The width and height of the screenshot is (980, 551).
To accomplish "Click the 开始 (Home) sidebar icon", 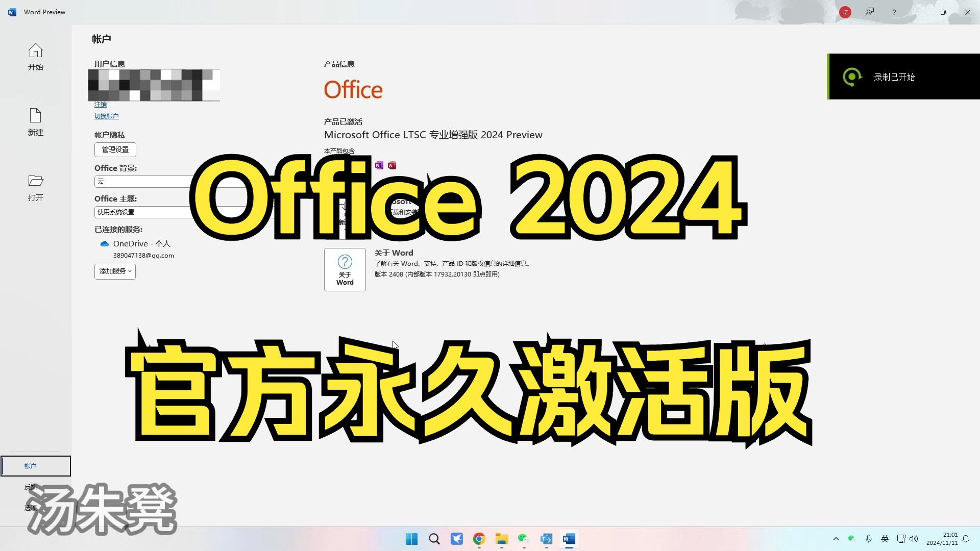I will tap(35, 57).
